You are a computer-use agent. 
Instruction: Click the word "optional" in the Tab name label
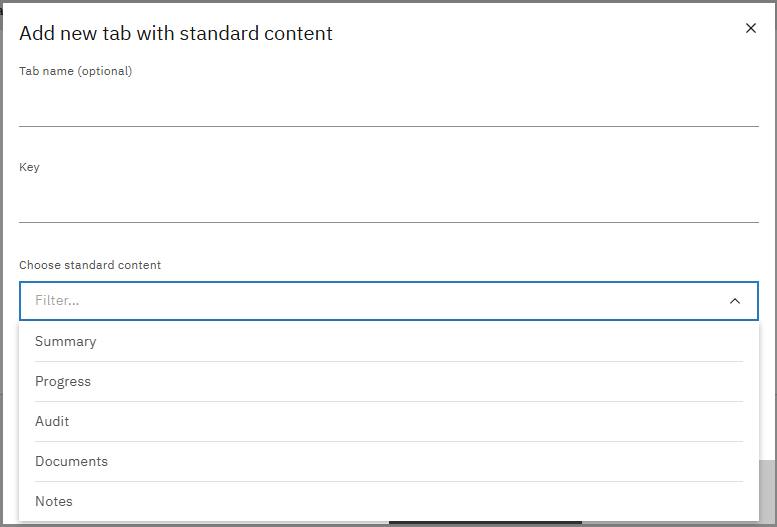[x=104, y=71]
